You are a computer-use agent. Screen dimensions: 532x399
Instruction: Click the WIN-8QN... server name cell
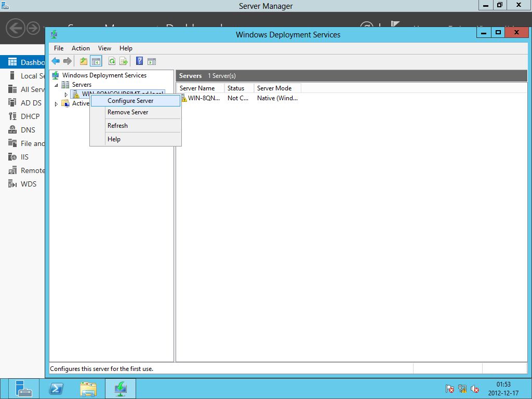click(204, 98)
